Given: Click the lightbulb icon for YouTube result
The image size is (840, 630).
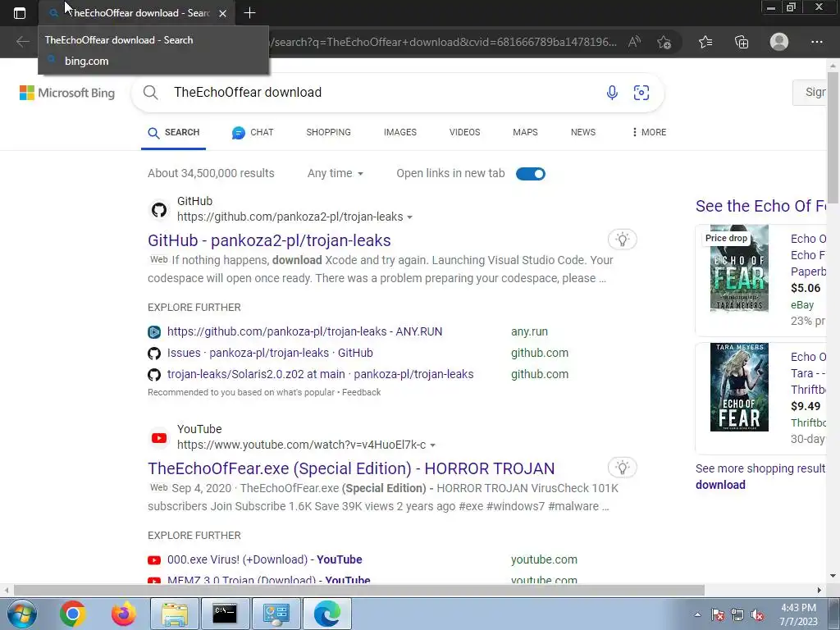Looking at the screenshot, I should (622, 467).
